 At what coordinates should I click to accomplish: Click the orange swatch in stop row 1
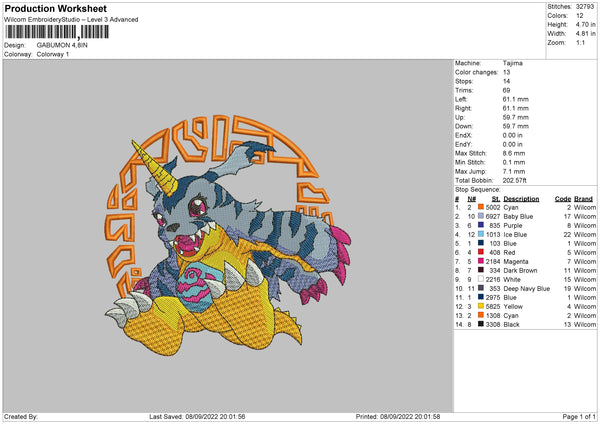point(481,207)
